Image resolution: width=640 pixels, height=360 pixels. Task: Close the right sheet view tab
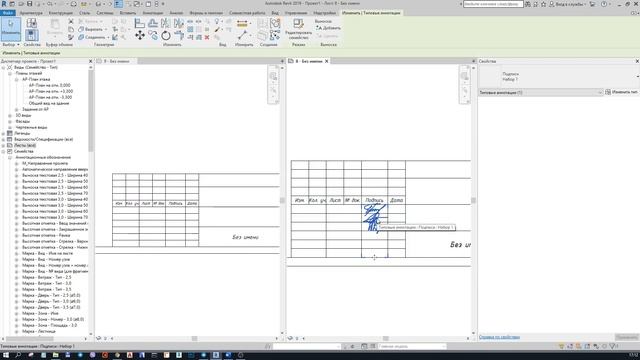327,61
